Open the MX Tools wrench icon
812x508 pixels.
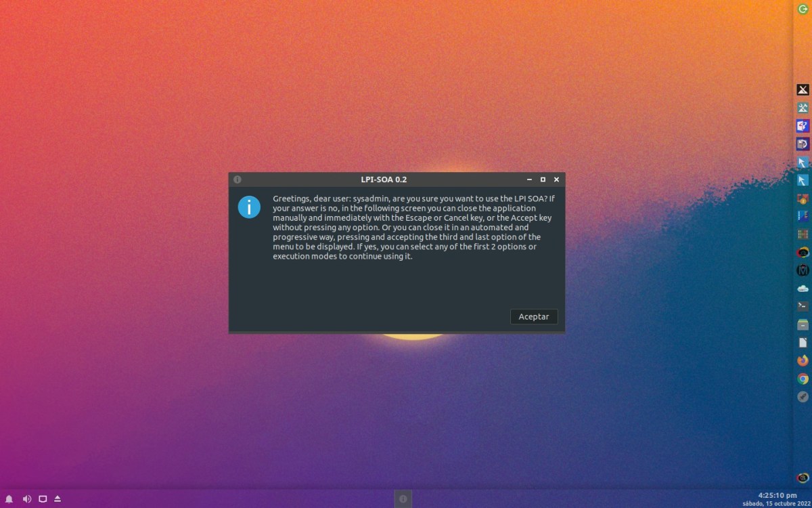tap(803, 108)
